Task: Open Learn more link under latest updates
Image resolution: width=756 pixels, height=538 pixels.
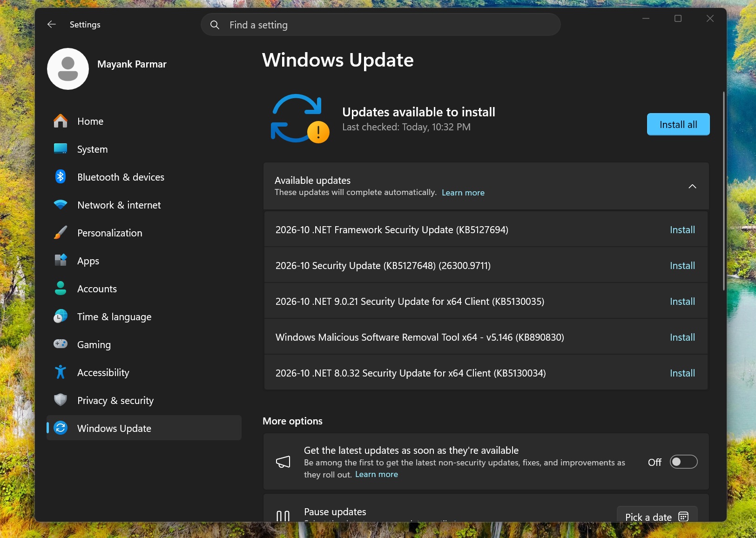Action: click(x=376, y=474)
